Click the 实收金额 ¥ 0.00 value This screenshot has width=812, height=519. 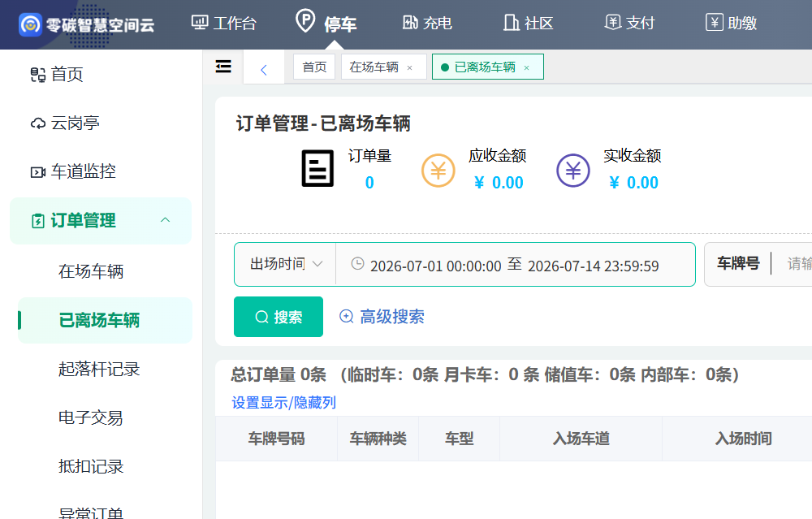click(633, 182)
